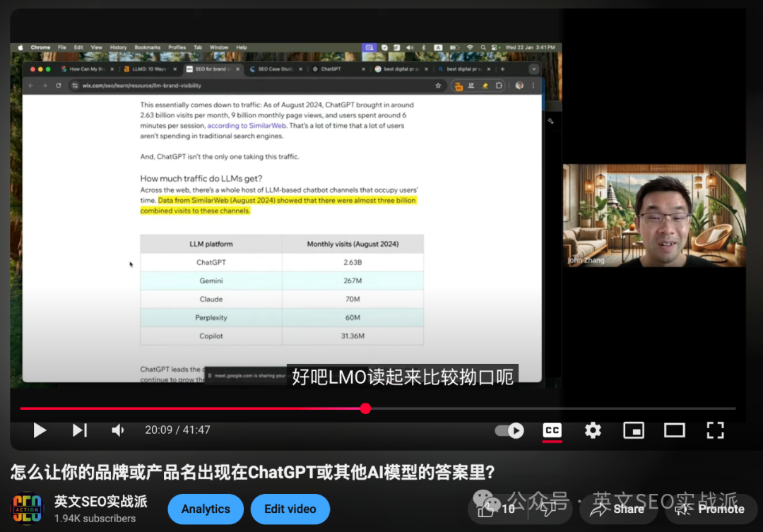Switch to the 'LLMO: 10 Ways' Chrome tab
Screen dimensions: 763x532
pos(149,69)
